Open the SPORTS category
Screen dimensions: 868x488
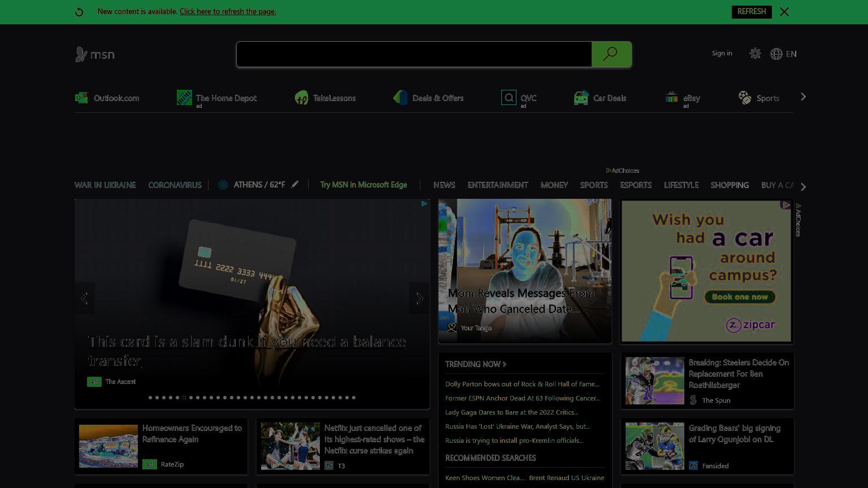[594, 185]
